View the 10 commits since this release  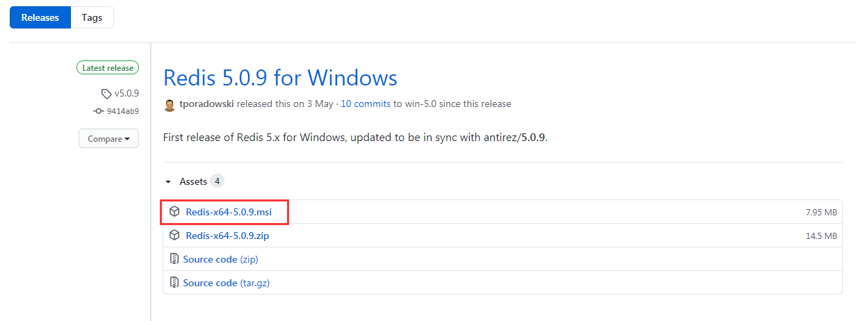[366, 104]
